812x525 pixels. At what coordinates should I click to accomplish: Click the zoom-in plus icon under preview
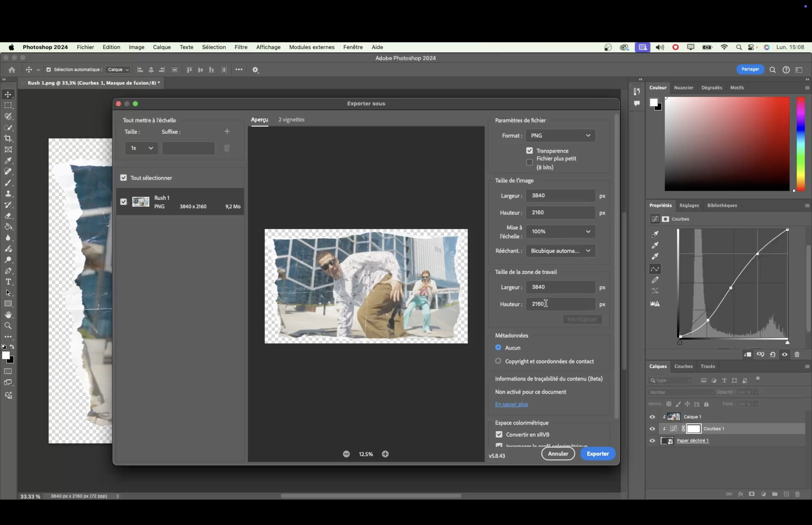point(385,454)
